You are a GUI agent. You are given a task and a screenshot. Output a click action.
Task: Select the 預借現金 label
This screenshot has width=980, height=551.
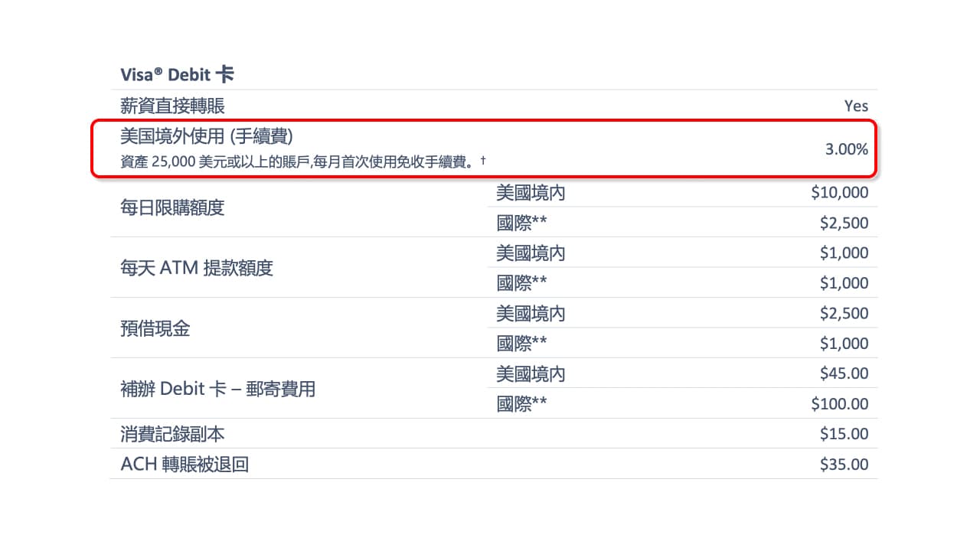(155, 329)
